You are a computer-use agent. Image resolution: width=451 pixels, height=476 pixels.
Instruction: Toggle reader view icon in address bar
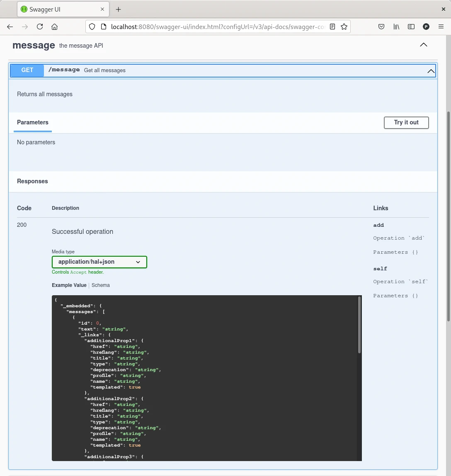(332, 27)
